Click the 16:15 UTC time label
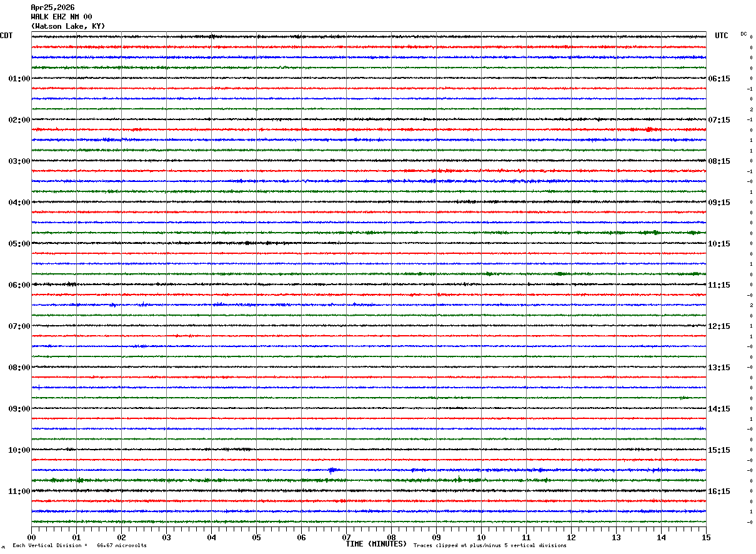The image size is (756, 554). (x=719, y=491)
